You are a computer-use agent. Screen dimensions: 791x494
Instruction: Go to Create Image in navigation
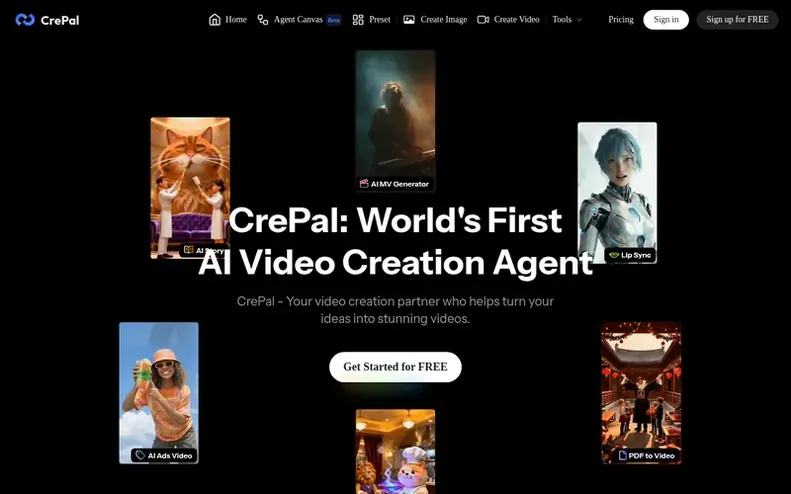click(435, 20)
